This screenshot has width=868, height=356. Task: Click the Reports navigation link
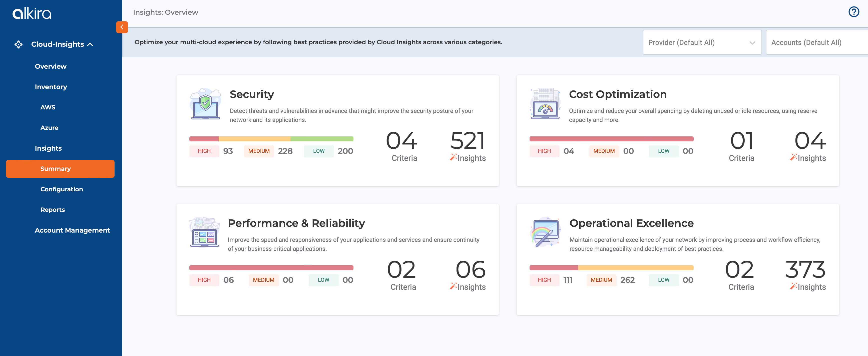click(53, 209)
